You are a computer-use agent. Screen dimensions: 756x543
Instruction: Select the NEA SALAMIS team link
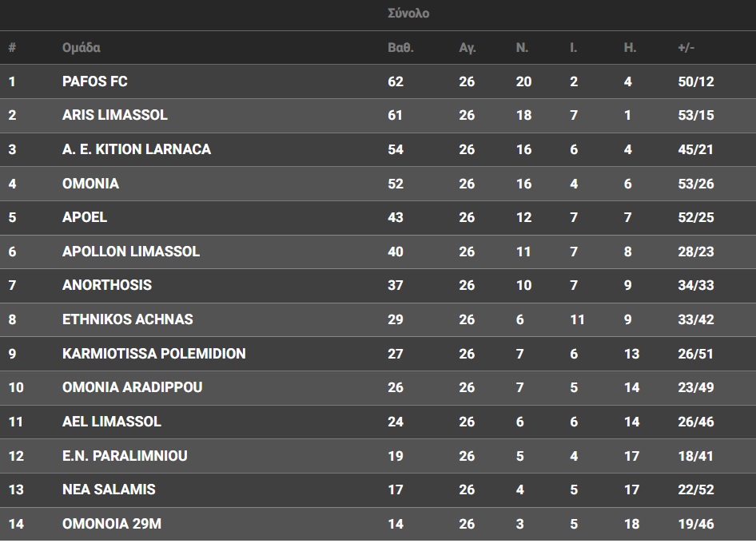click(x=109, y=489)
